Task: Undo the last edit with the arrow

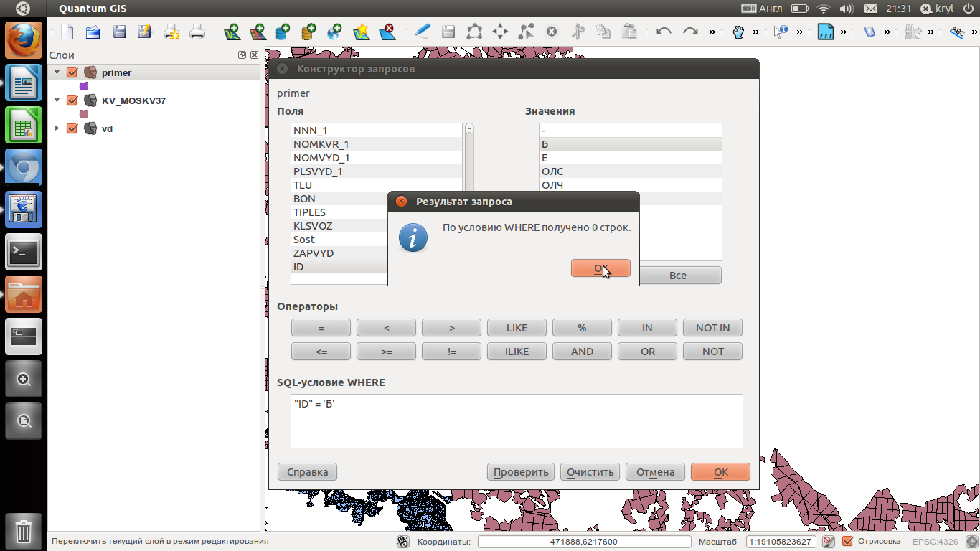Action: coord(664,32)
